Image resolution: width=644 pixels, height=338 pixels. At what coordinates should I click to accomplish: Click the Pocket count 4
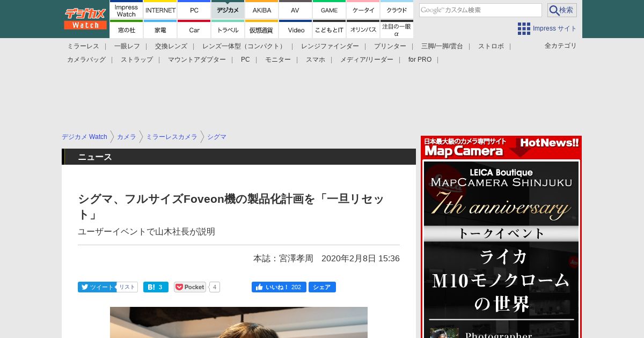pyautogui.click(x=215, y=287)
